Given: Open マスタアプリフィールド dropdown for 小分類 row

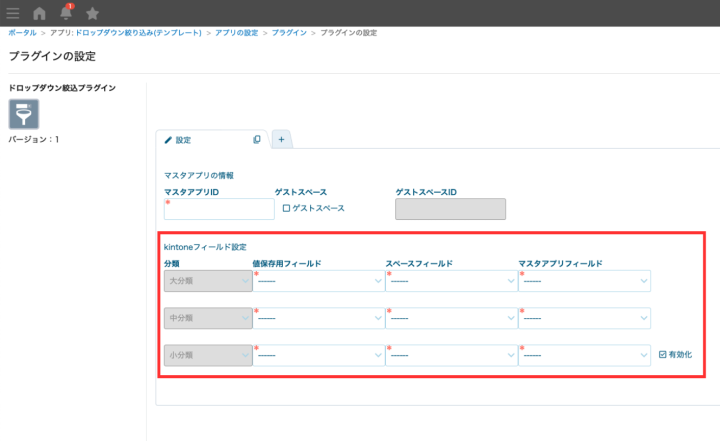Looking at the screenshot, I should (x=584, y=355).
